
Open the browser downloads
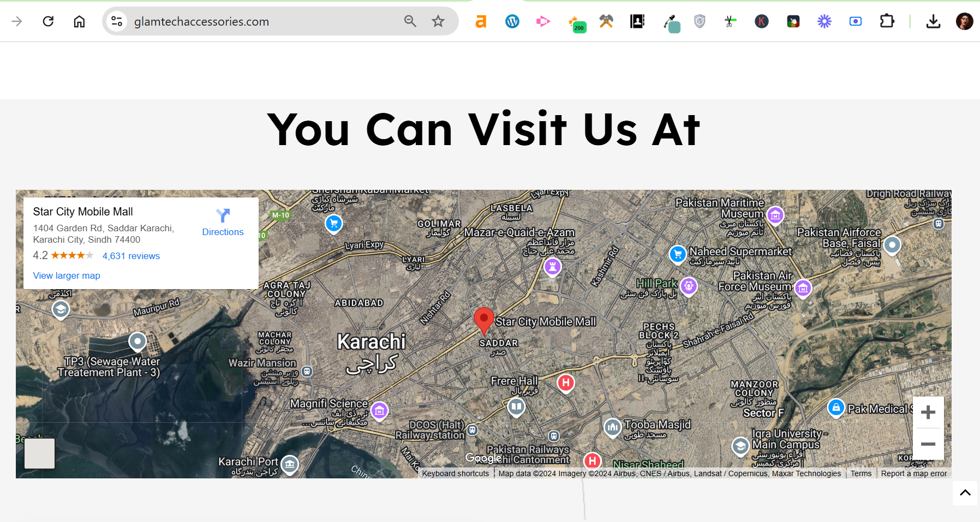point(934,21)
